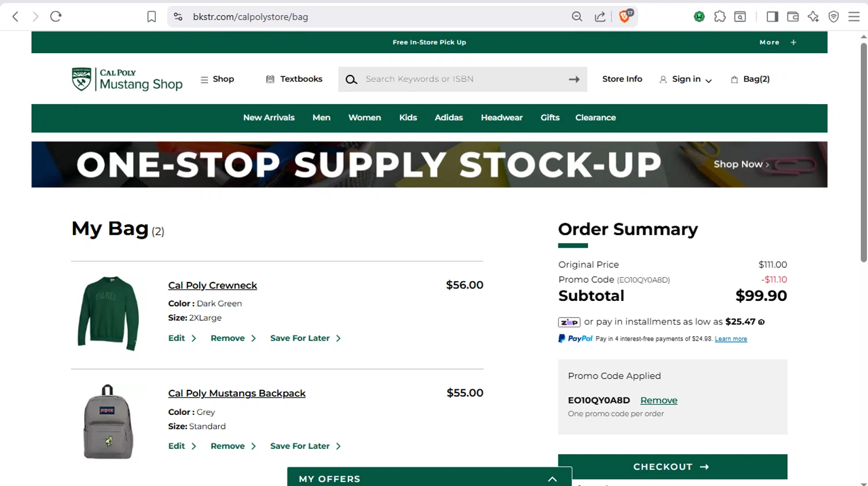Open the extensions puzzle icon
This screenshot has width=868, height=486.
click(720, 17)
